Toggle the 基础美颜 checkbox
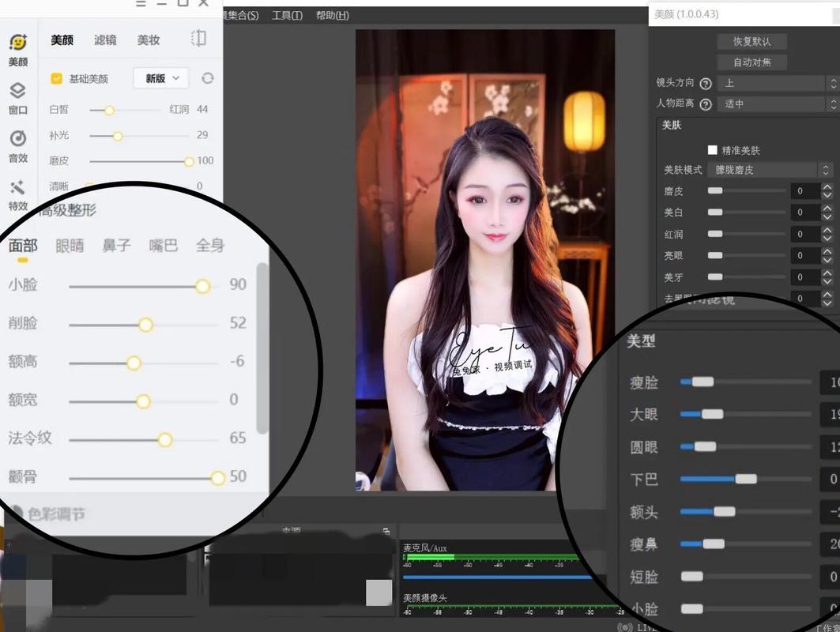The height and width of the screenshot is (632, 840). [x=55, y=79]
